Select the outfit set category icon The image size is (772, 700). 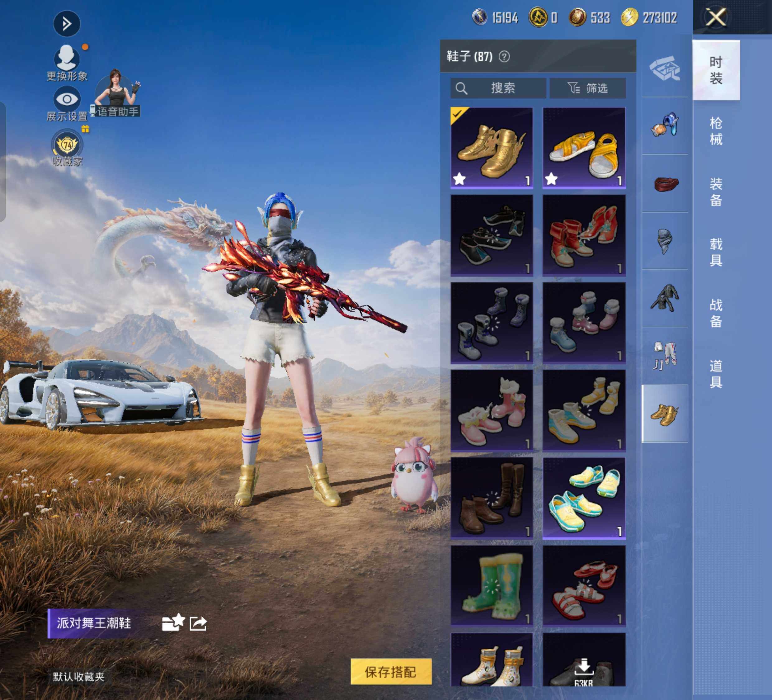[665, 69]
